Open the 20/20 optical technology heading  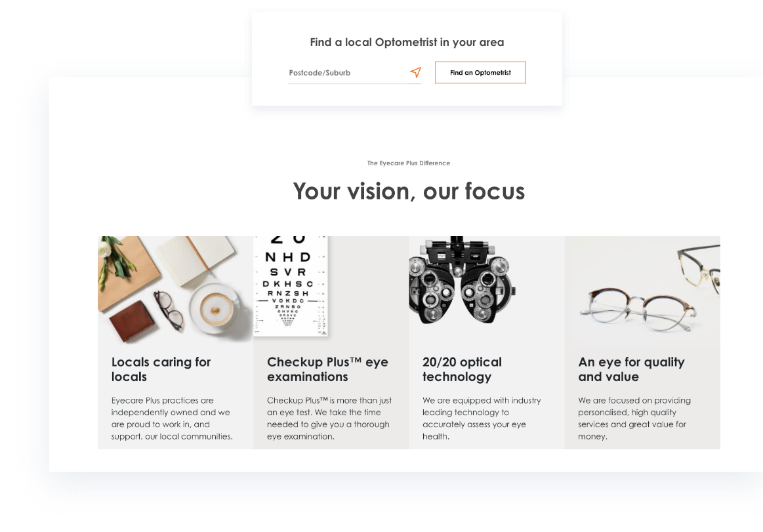pyautogui.click(x=463, y=369)
